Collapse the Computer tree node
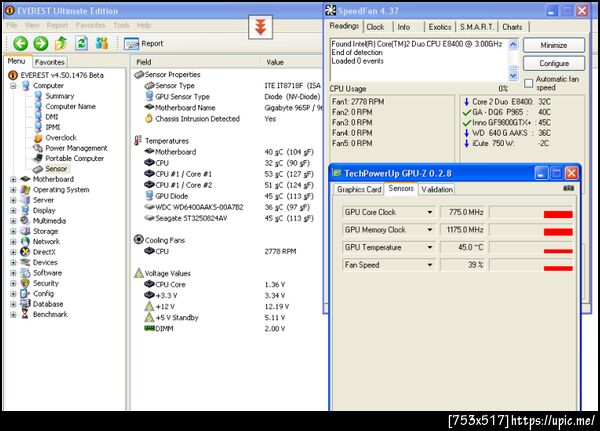This screenshot has width=600, height=431. tap(13, 86)
